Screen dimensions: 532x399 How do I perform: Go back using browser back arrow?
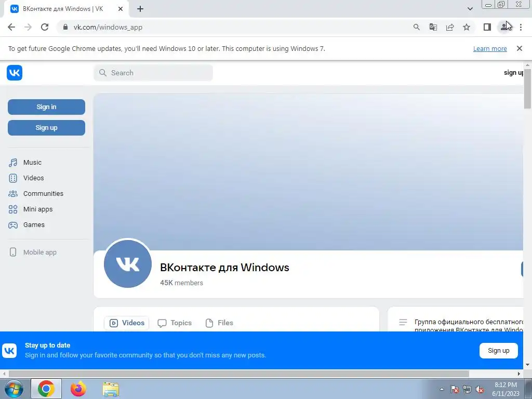click(11, 27)
